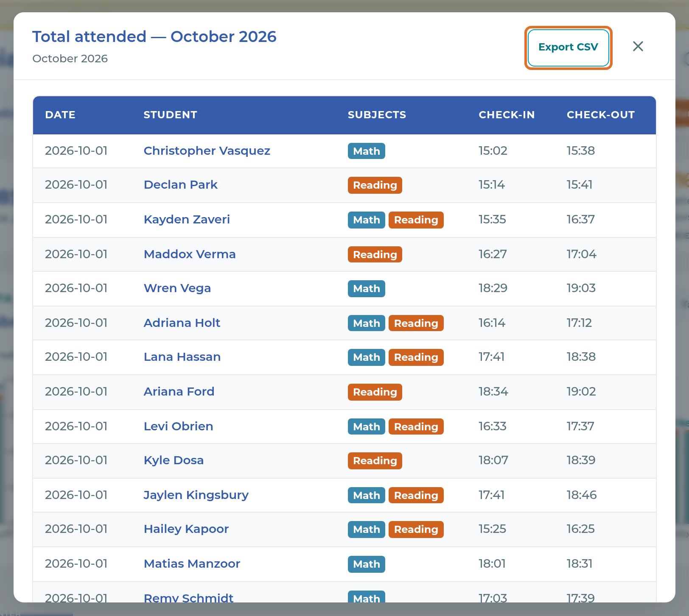Click check-out time 18:46
This screenshot has height=616, width=689.
point(582,495)
